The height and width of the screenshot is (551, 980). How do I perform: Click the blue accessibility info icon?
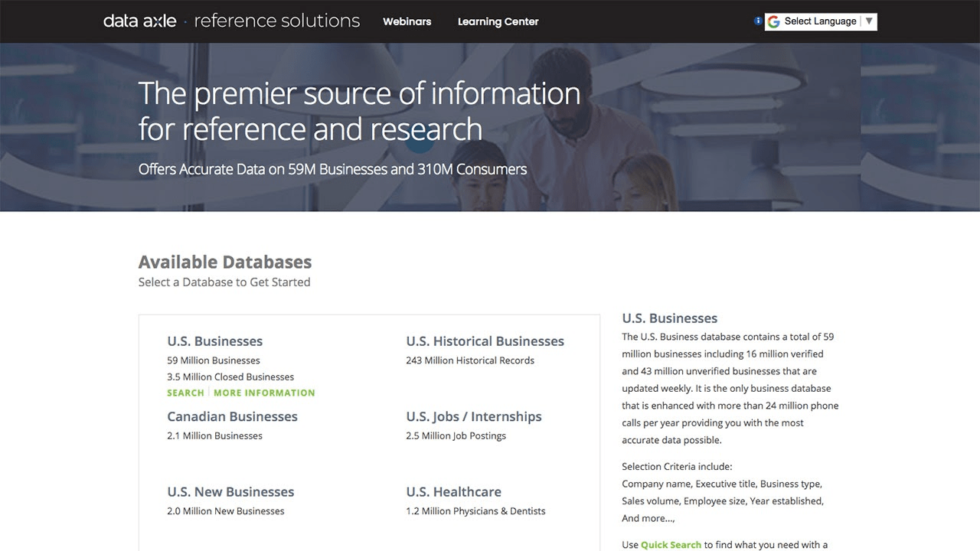click(x=758, y=21)
